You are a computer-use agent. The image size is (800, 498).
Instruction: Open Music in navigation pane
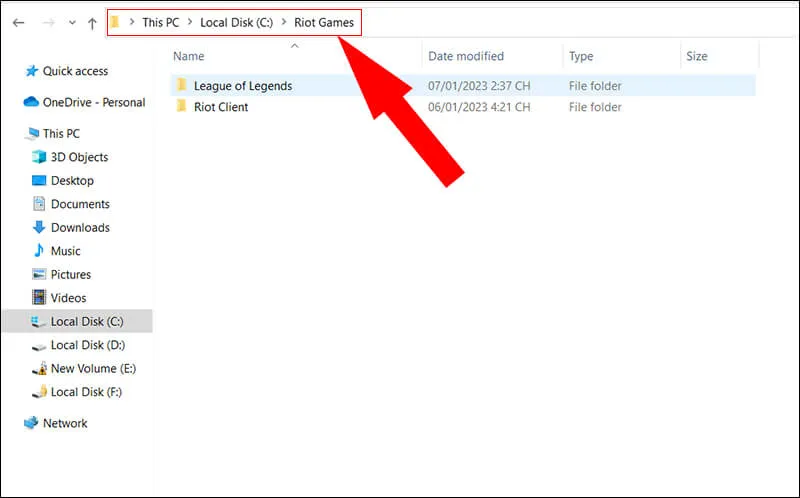(65, 251)
